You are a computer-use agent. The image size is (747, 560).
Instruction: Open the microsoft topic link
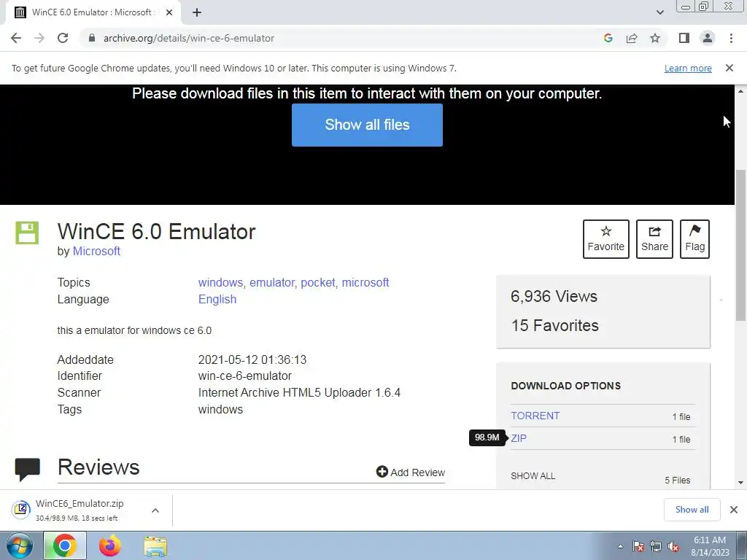point(365,282)
